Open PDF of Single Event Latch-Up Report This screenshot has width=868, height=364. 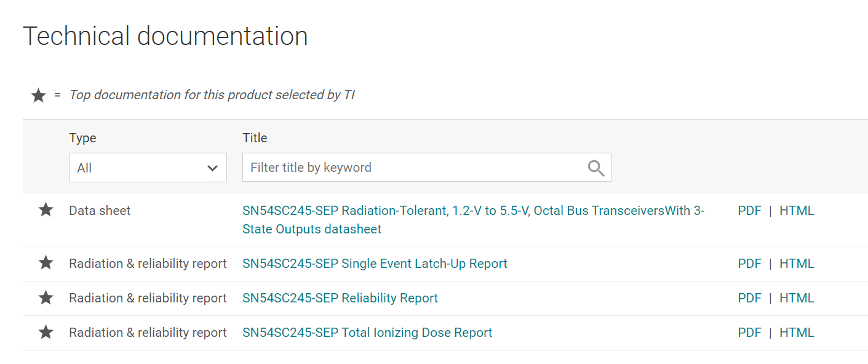coord(749,264)
